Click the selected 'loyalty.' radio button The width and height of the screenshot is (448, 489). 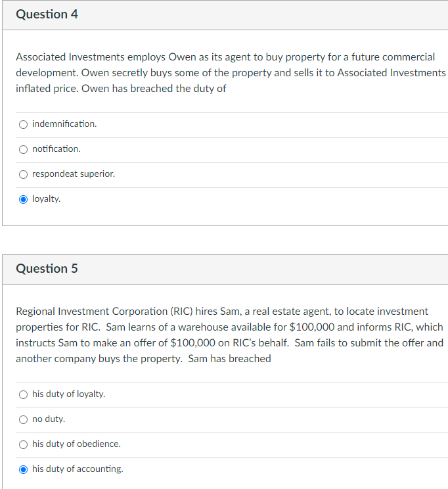[x=24, y=199]
